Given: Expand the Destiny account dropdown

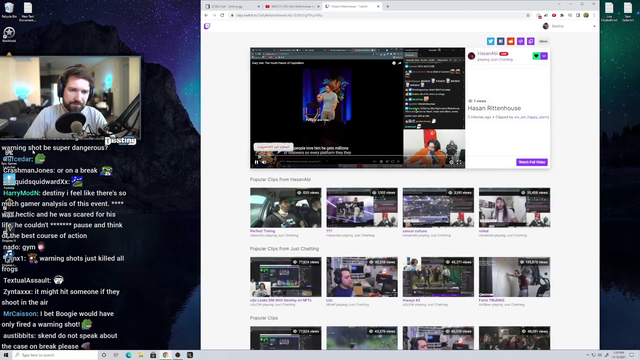Looking at the screenshot, I should click(594, 26).
